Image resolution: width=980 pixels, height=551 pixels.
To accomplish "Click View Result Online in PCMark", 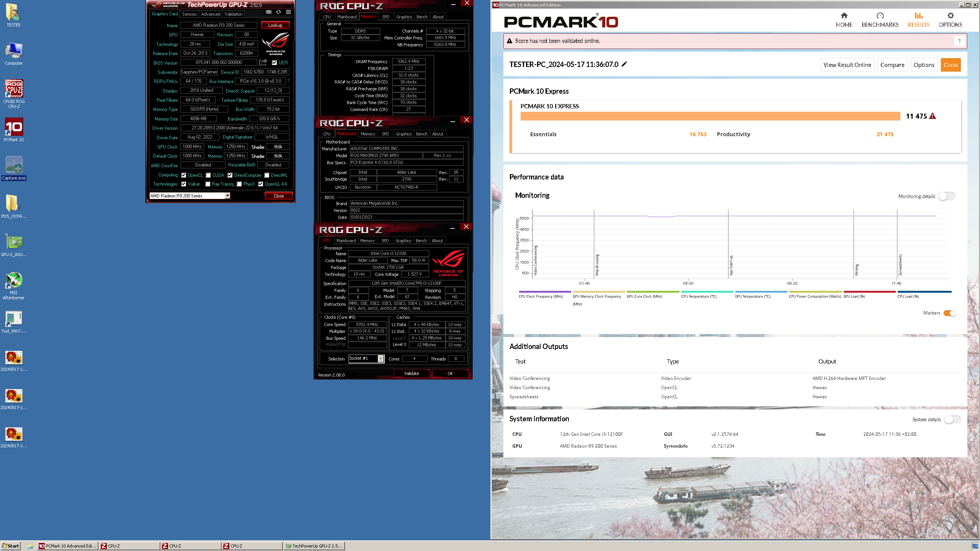I will click(x=847, y=65).
